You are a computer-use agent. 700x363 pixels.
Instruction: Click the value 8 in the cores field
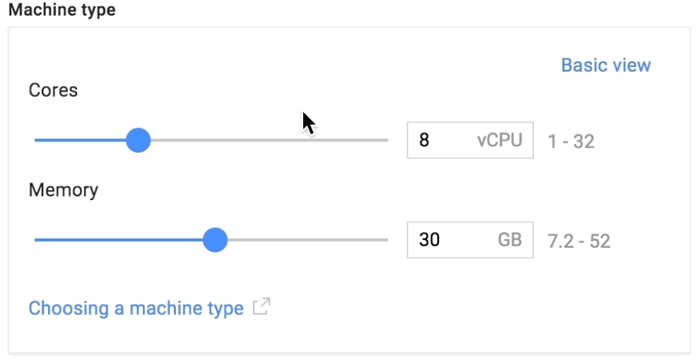pos(424,140)
